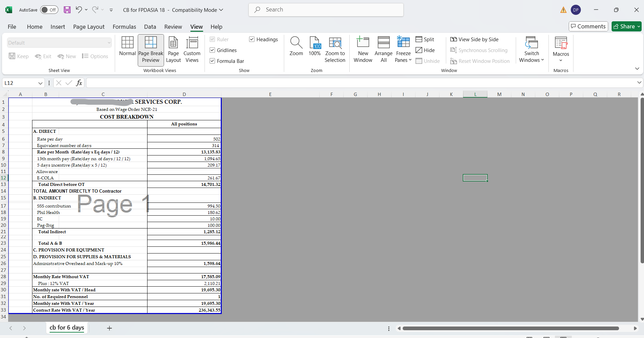This screenshot has height=338, width=644.
Task: Open the Comments pane button
Action: tap(588, 26)
